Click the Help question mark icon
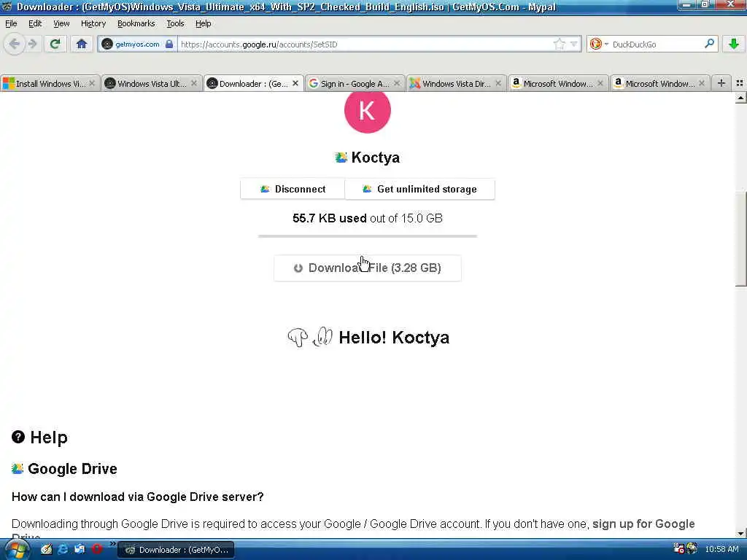Viewport: 747px width, 560px height. (18, 437)
